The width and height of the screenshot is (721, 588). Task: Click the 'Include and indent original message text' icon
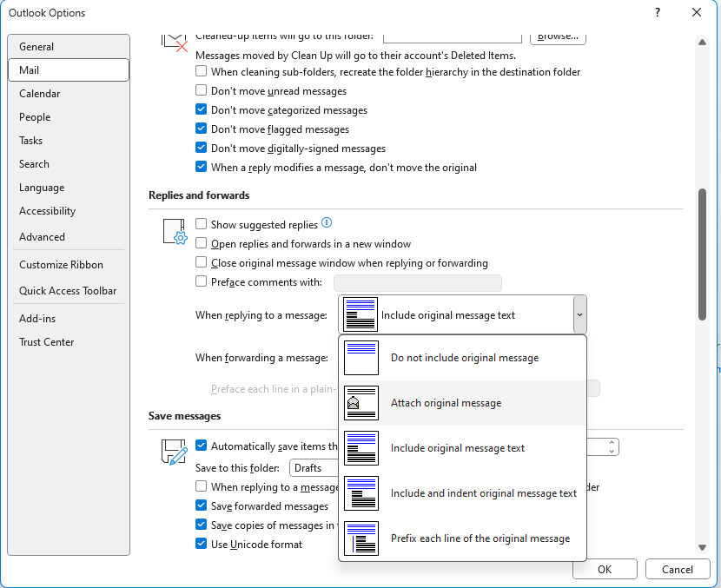pyautogui.click(x=361, y=493)
